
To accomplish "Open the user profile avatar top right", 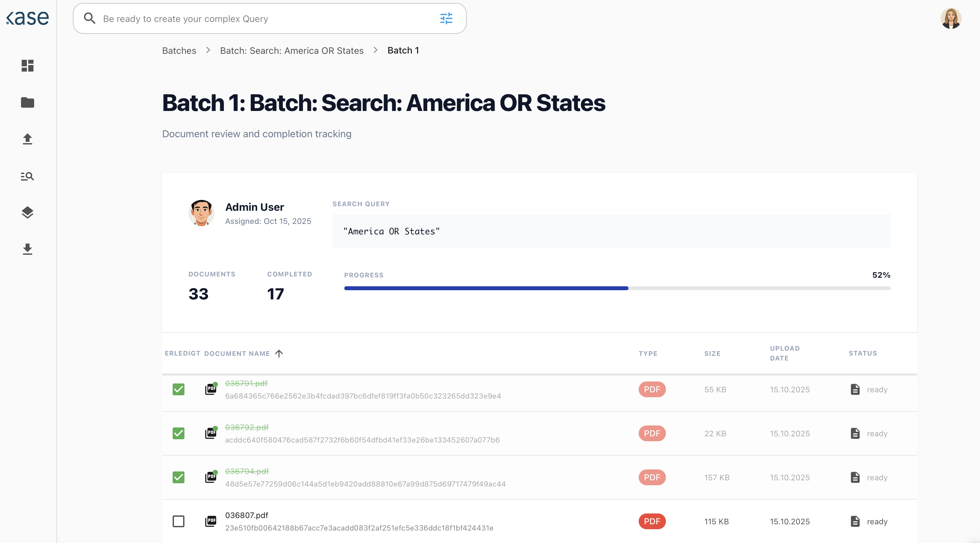I will click(951, 18).
